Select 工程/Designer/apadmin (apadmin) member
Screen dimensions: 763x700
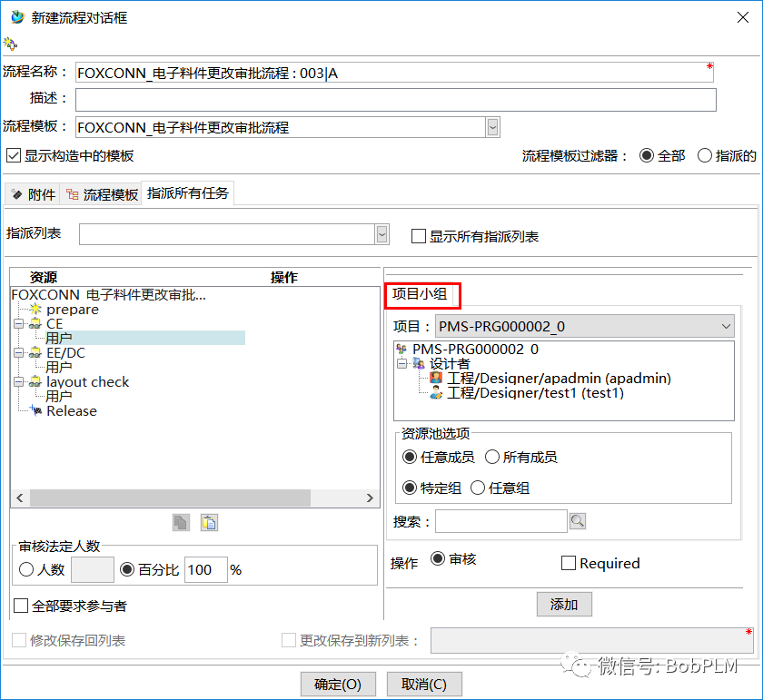(x=559, y=378)
